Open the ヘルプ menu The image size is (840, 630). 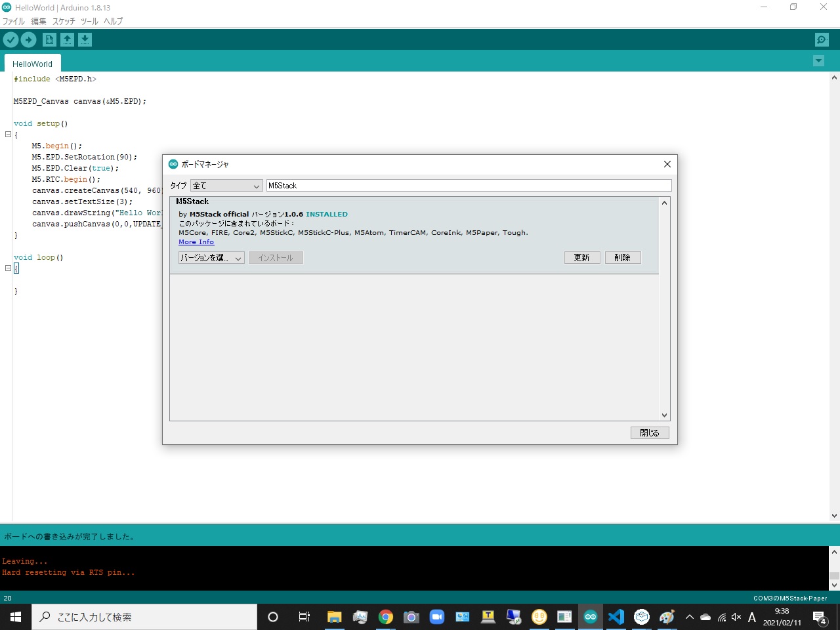click(113, 21)
